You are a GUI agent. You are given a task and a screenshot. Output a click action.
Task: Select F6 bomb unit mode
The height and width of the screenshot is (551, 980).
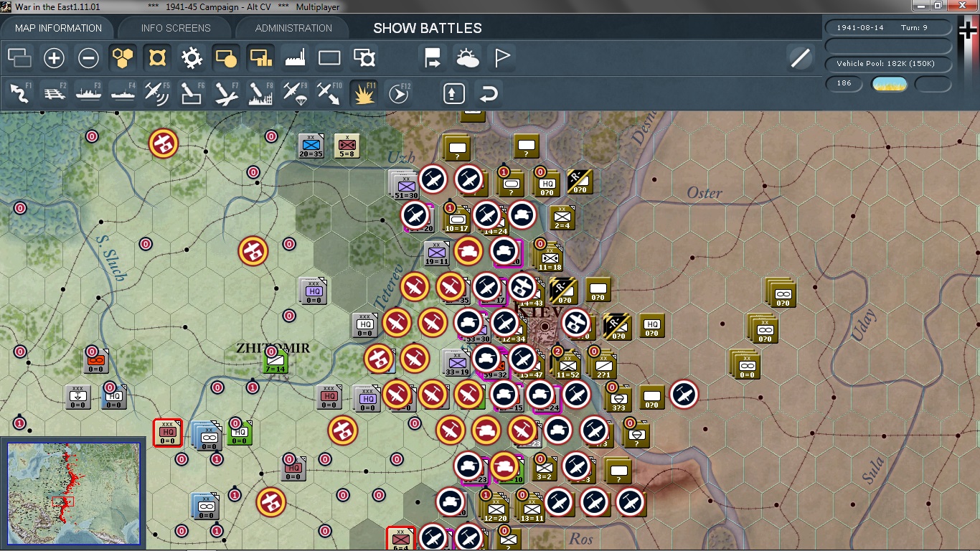coord(192,93)
